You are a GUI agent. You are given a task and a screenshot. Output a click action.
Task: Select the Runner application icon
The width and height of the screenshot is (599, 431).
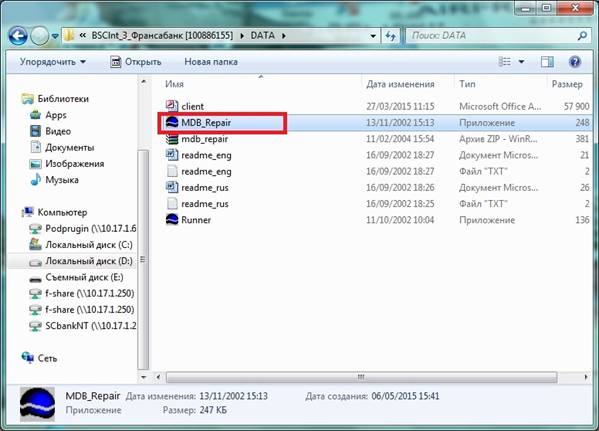172,220
